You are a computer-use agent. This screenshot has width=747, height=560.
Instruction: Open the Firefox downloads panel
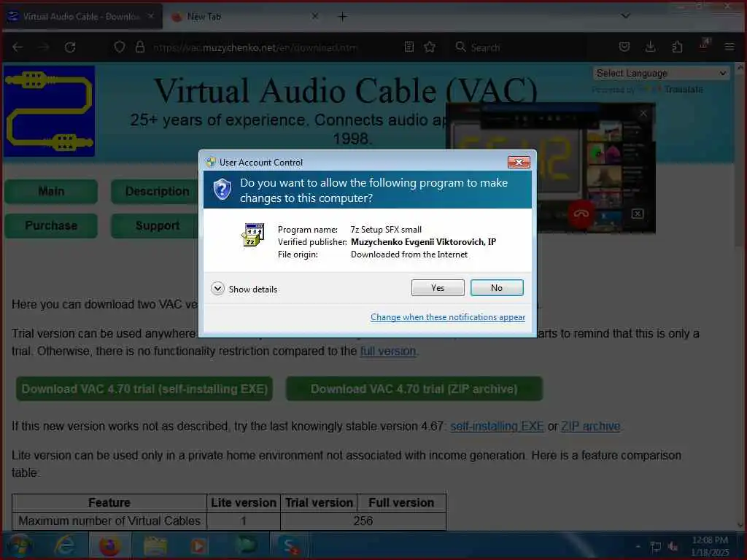pyautogui.click(x=650, y=47)
